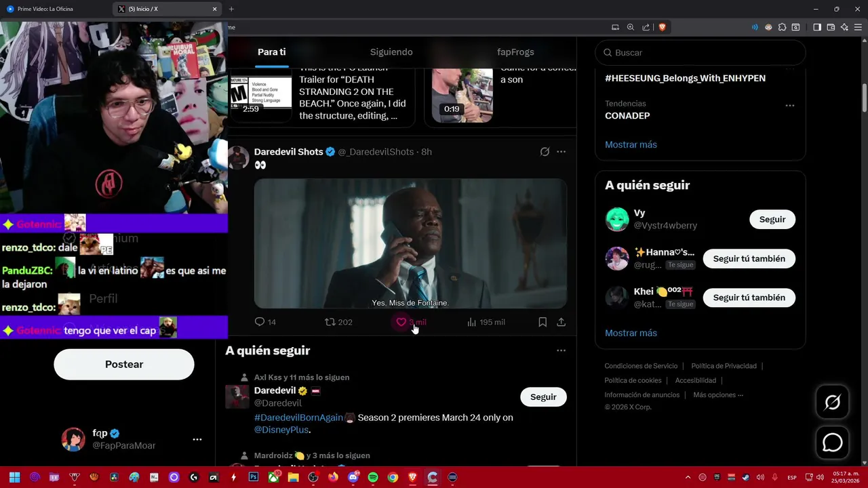Open account menu dots beside @FapParaMoar
Image resolution: width=868 pixels, height=488 pixels.
coord(197,439)
